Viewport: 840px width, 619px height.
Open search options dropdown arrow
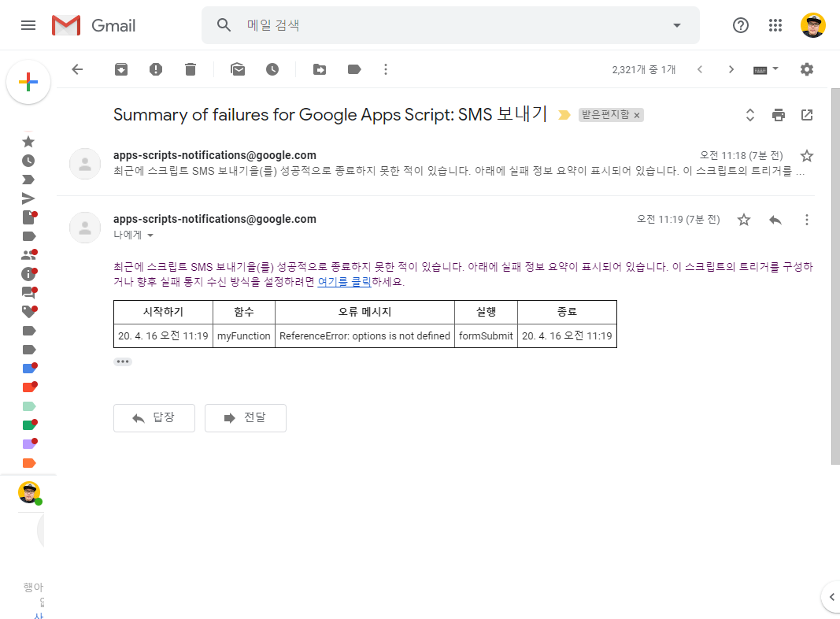click(x=677, y=25)
